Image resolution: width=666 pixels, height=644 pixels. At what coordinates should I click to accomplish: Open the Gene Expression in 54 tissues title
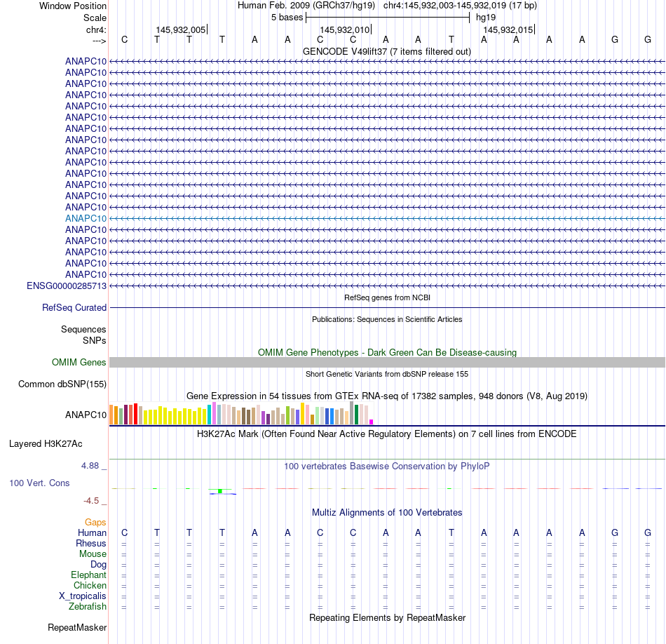point(387,396)
